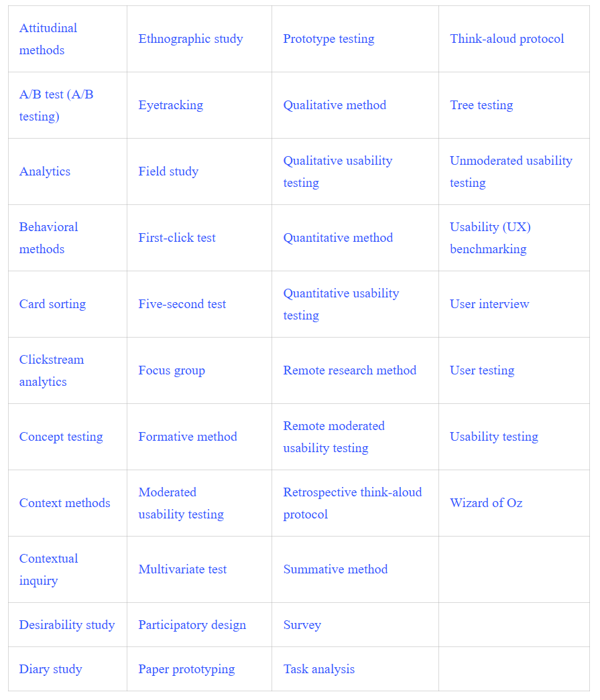Click the Multivariate test link
Viewport: 600px width, 700px height.
tap(182, 569)
